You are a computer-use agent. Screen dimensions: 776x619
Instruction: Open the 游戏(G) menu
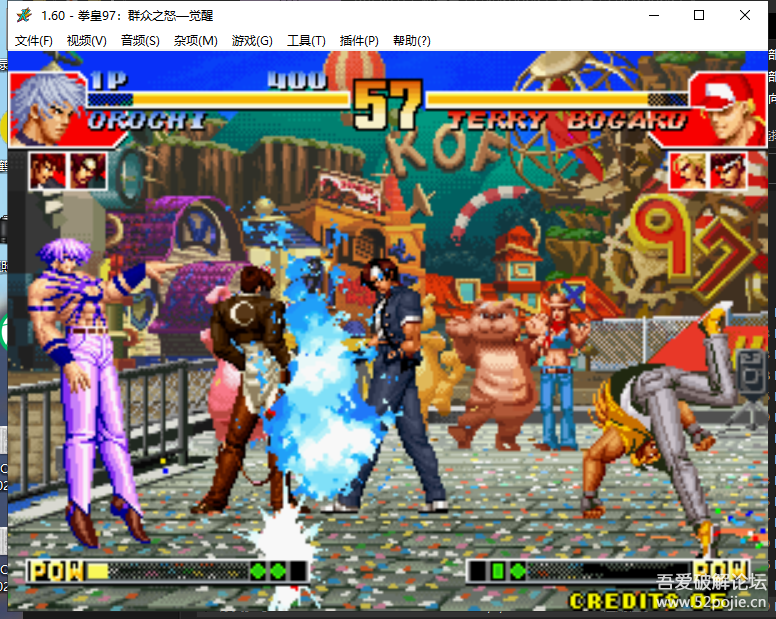252,41
